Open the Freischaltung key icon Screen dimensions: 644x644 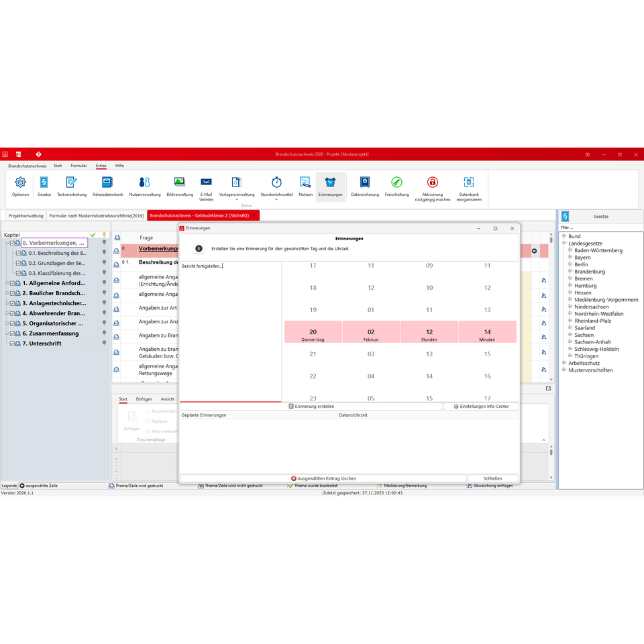coord(396,186)
